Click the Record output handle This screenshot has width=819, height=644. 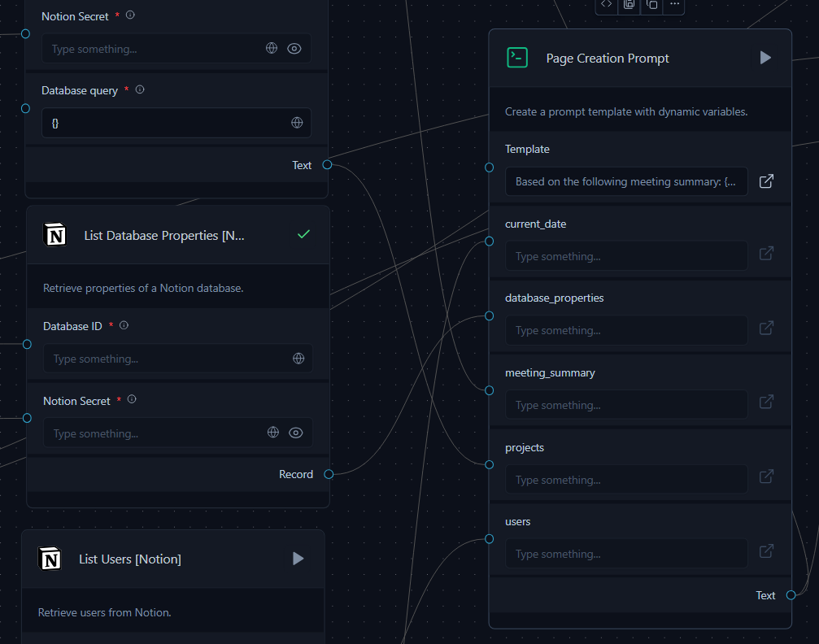329,474
